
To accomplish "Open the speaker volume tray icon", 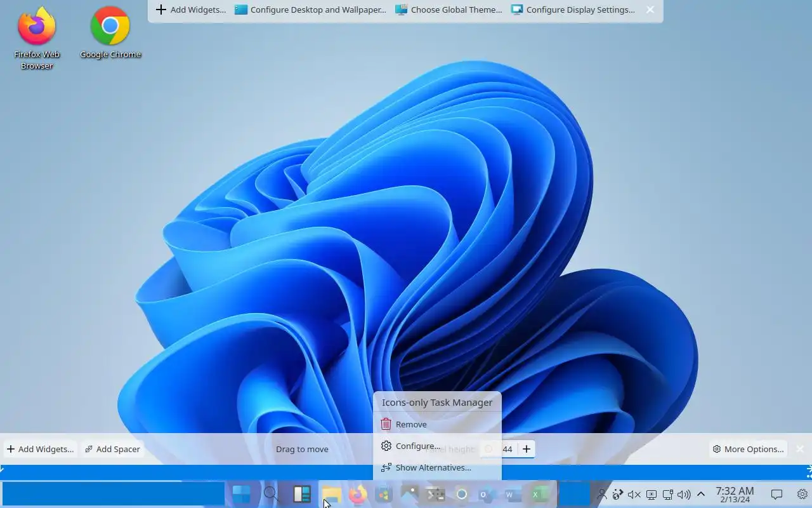I will pyautogui.click(x=684, y=494).
